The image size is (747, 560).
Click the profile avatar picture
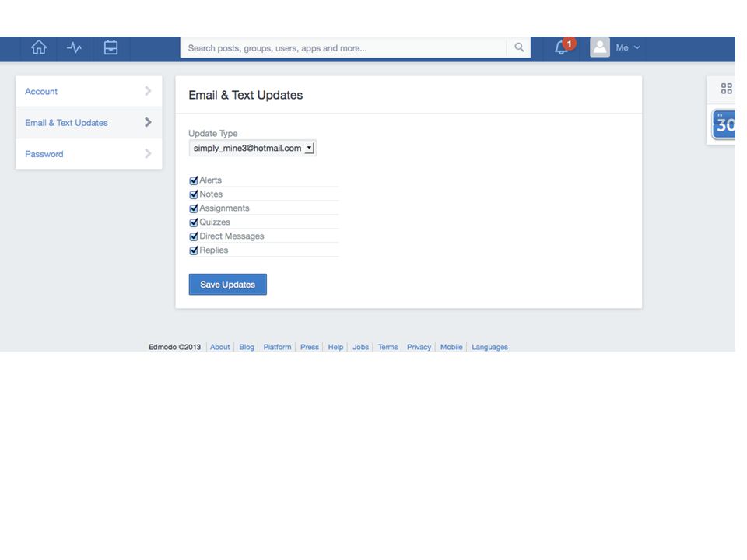(600, 47)
